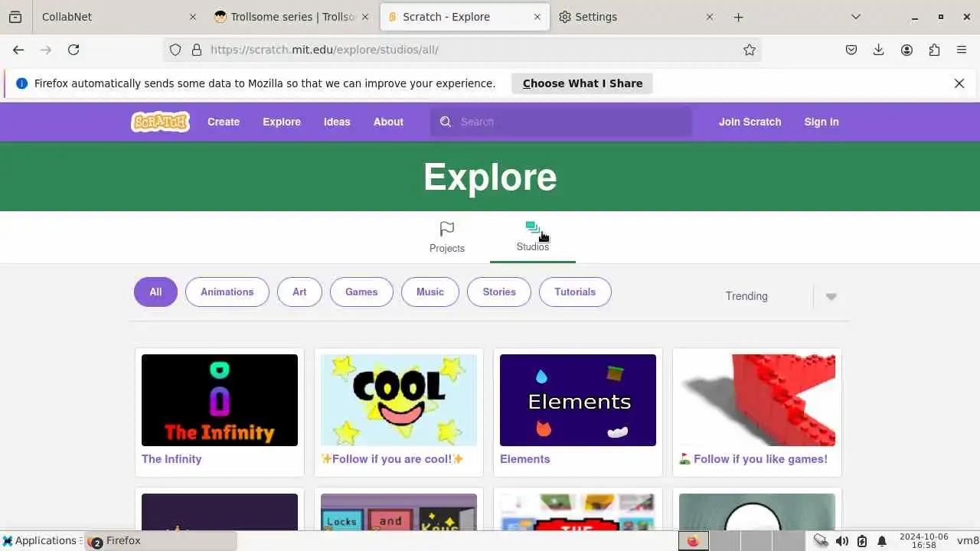Click Follow if you like games title
The image size is (980, 551).
point(753,459)
